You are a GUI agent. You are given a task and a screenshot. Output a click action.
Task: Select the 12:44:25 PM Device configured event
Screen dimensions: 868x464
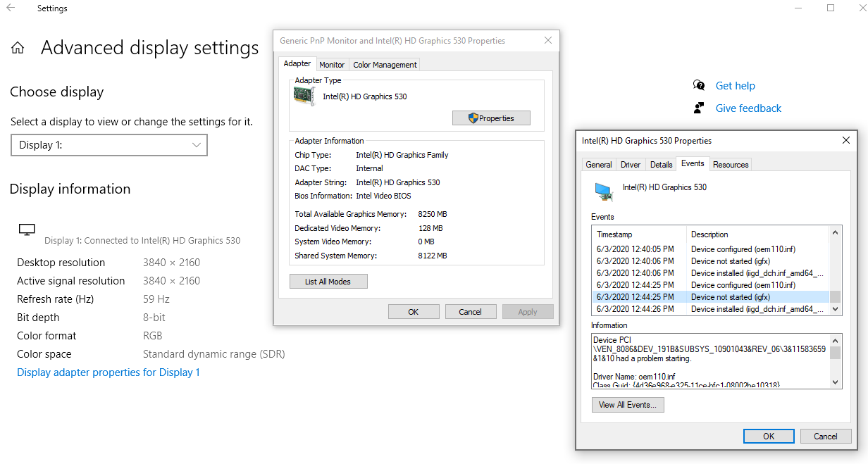click(711, 285)
